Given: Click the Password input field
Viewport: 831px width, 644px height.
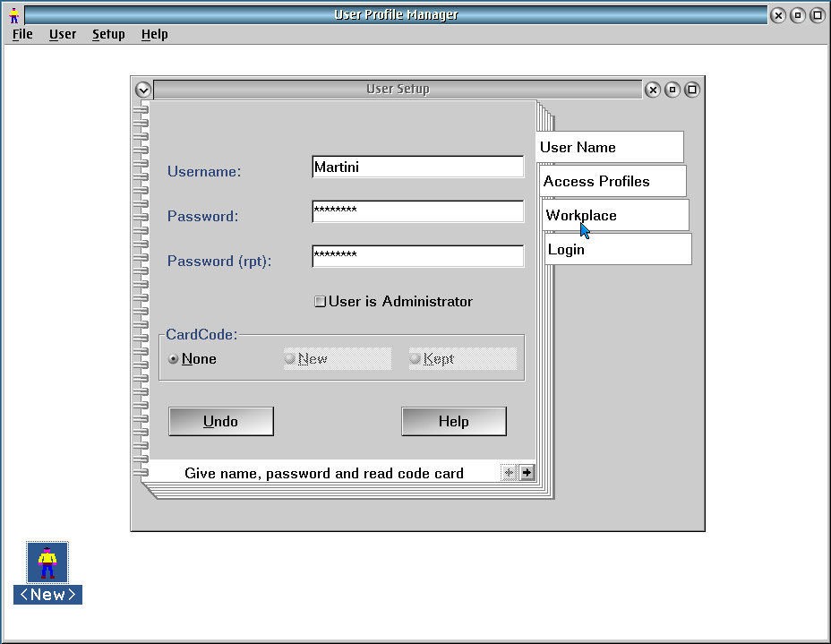Looking at the screenshot, I should (x=418, y=211).
